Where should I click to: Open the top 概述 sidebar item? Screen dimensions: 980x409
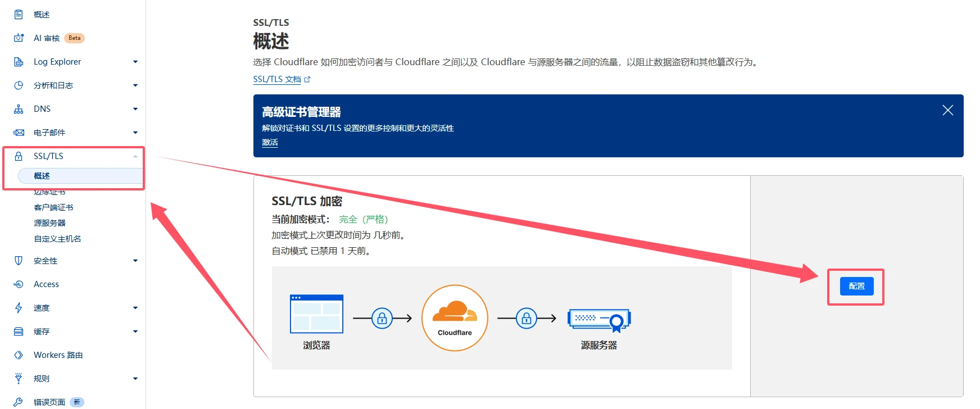pos(42,15)
